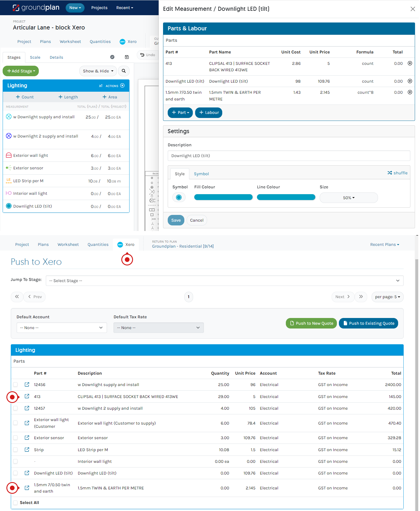The image size is (420, 511).
Task: Click the Next page button
Action: 343,297
